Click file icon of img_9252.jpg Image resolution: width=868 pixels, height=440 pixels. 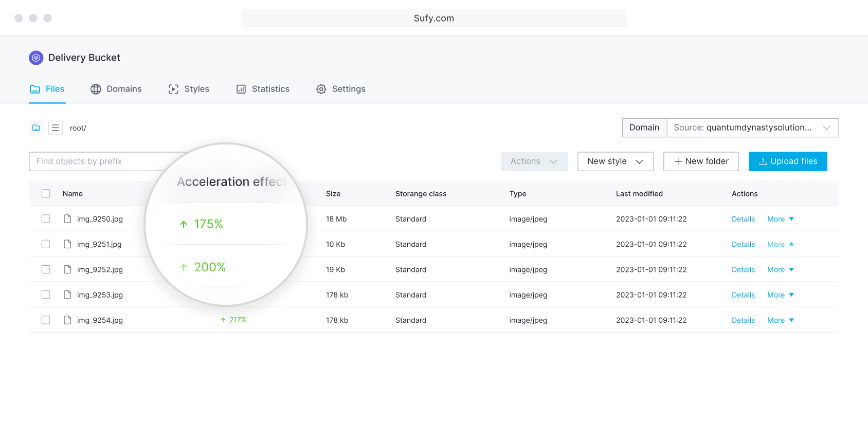coord(67,269)
